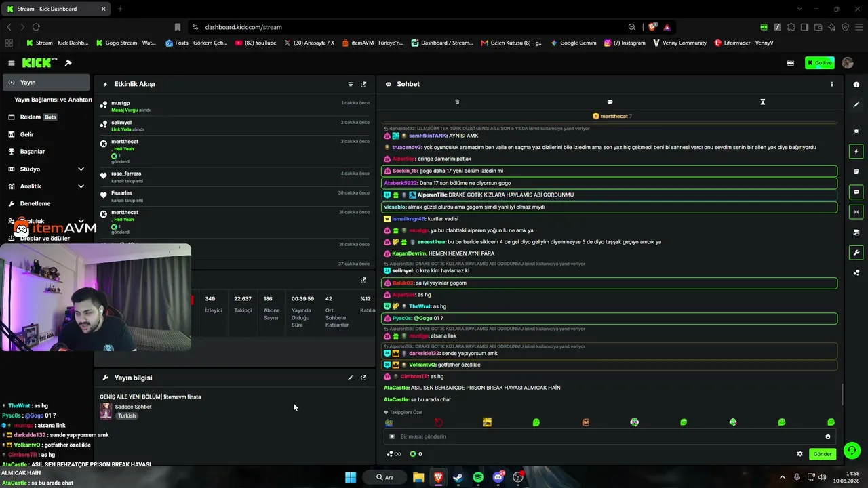Pop out the Etkinlik Akışı panel
This screenshot has width=868, height=488.
pyautogui.click(x=363, y=84)
